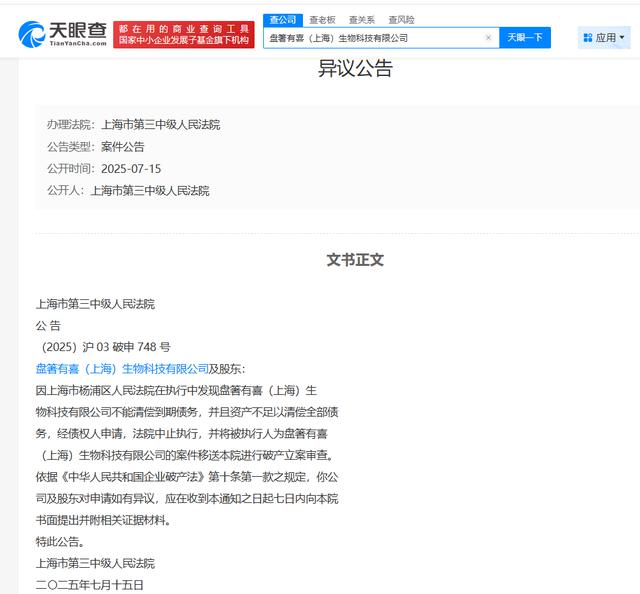Click the red promotional banner
640x594 pixels.
(184, 34)
